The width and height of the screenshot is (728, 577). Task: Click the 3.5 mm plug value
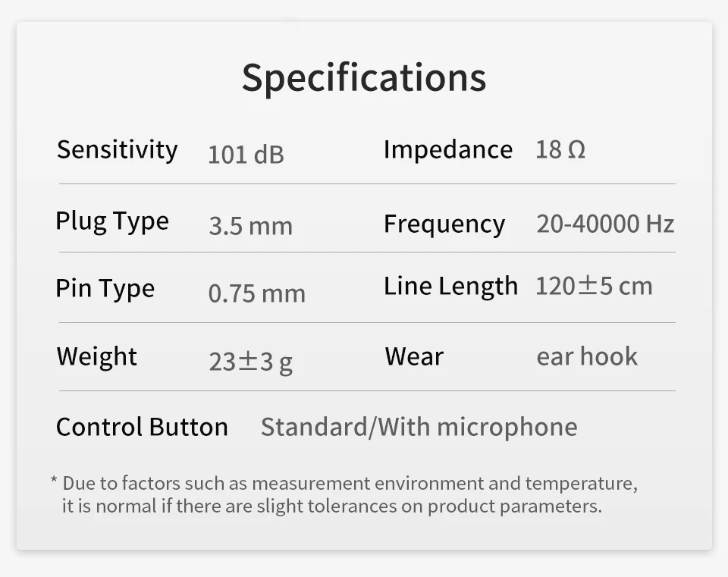251,226
